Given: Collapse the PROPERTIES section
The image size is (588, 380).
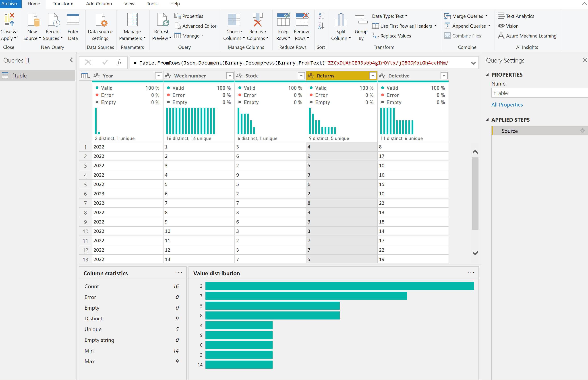Looking at the screenshot, I should pyautogui.click(x=487, y=75).
